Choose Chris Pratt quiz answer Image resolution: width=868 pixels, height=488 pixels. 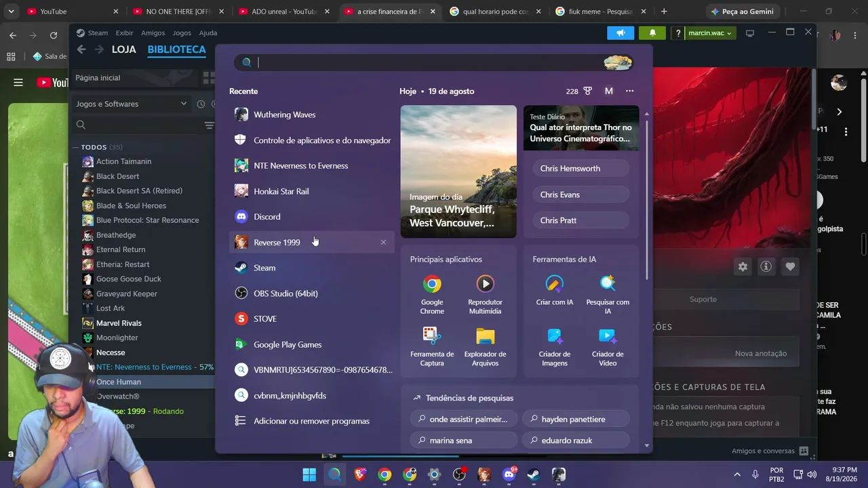pyautogui.click(x=581, y=220)
